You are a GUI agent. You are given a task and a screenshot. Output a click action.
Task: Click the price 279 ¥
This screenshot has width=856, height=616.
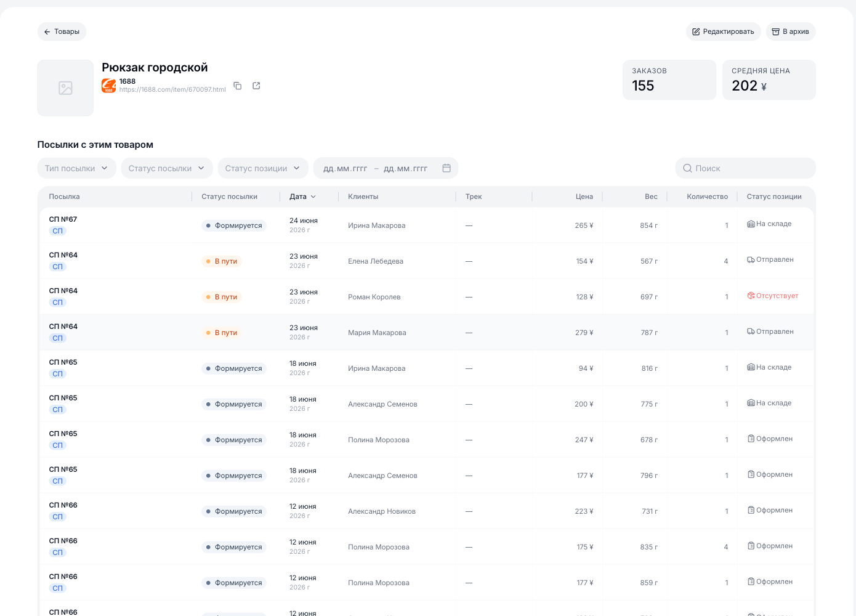[584, 333]
